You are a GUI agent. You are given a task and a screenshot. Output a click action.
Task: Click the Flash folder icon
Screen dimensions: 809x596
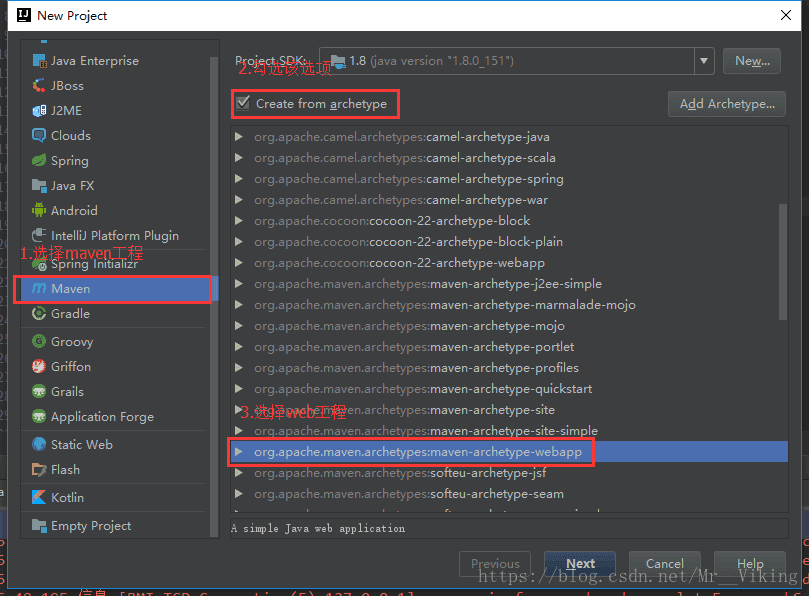point(39,470)
